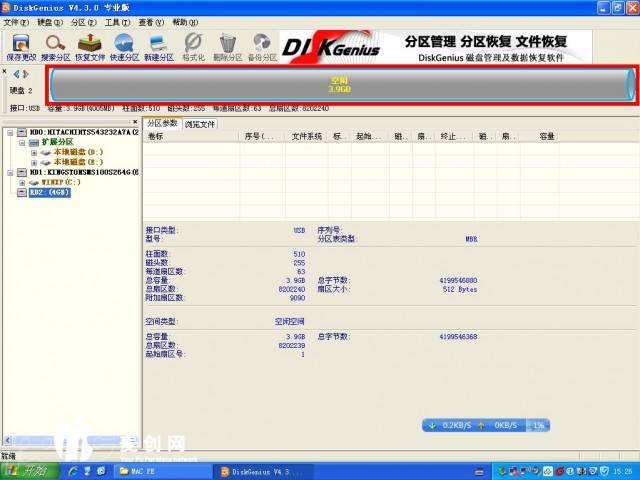Click the Search Partitions (搜索分区) icon
The width and height of the screenshot is (640, 480).
[55, 46]
